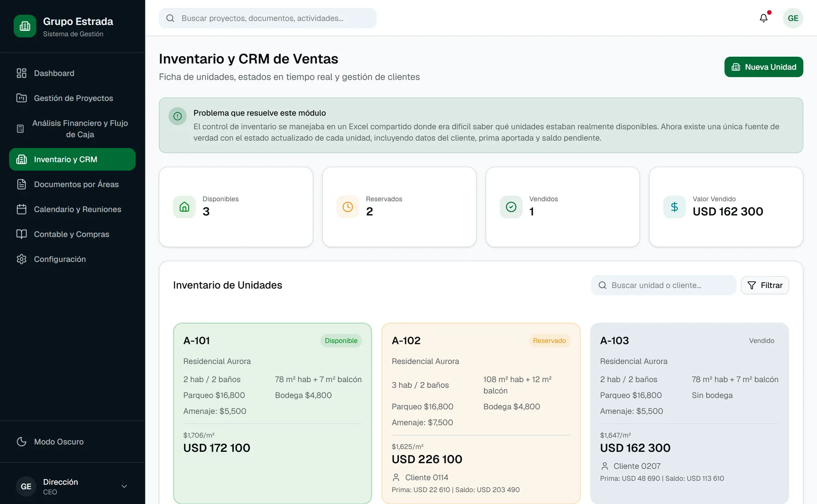The width and height of the screenshot is (817, 504).
Task: Click the Vendidos 1 summary card
Action: [x=563, y=207]
